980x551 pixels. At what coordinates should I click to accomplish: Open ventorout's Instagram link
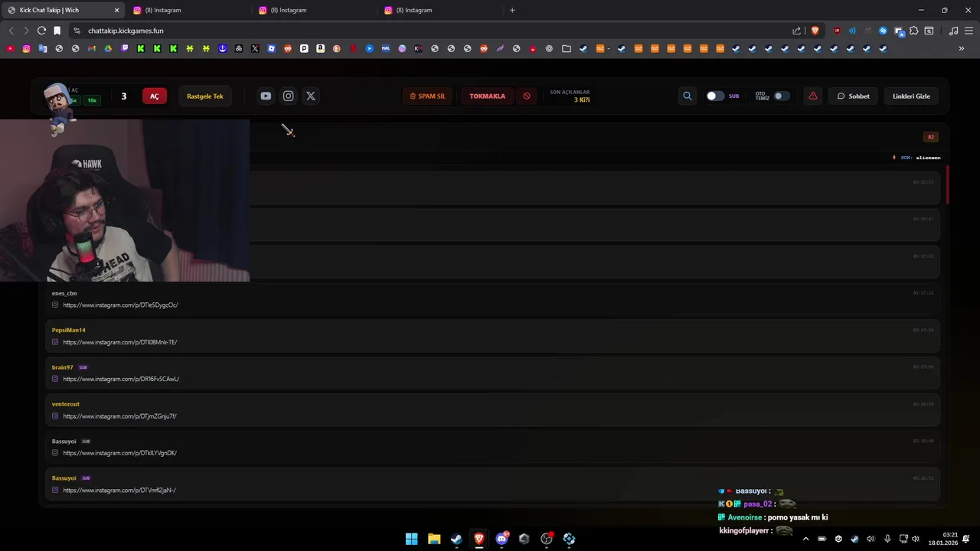point(119,416)
